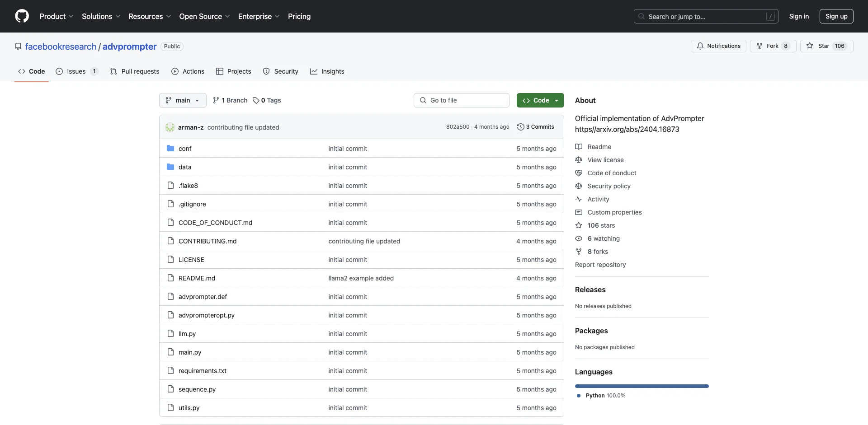
Task: Expand the Solutions menu
Action: pos(101,16)
